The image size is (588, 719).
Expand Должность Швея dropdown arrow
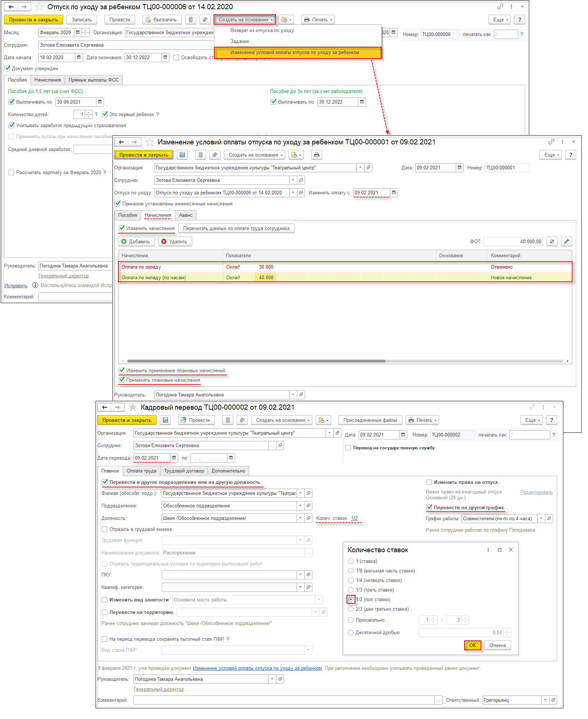(x=301, y=518)
